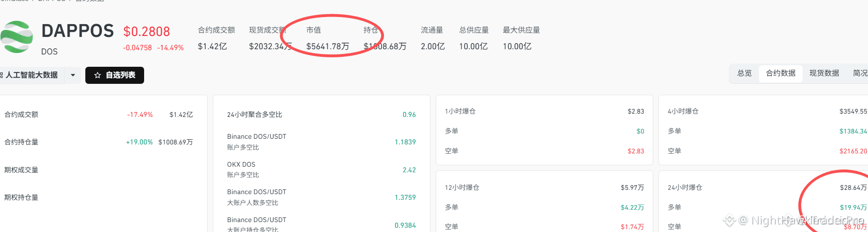The image size is (868, 232).
Task: Click the 最大供应量 header label
Action: pyautogui.click(x=521, y=30)
